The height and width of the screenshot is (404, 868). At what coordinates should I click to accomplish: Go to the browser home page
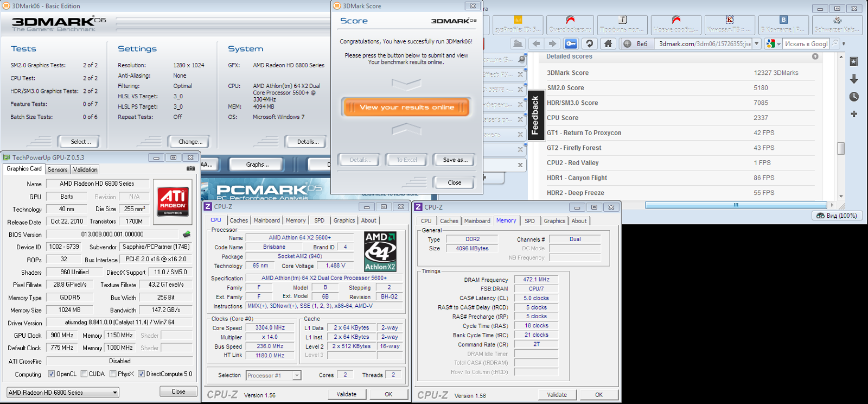(608, 43)
